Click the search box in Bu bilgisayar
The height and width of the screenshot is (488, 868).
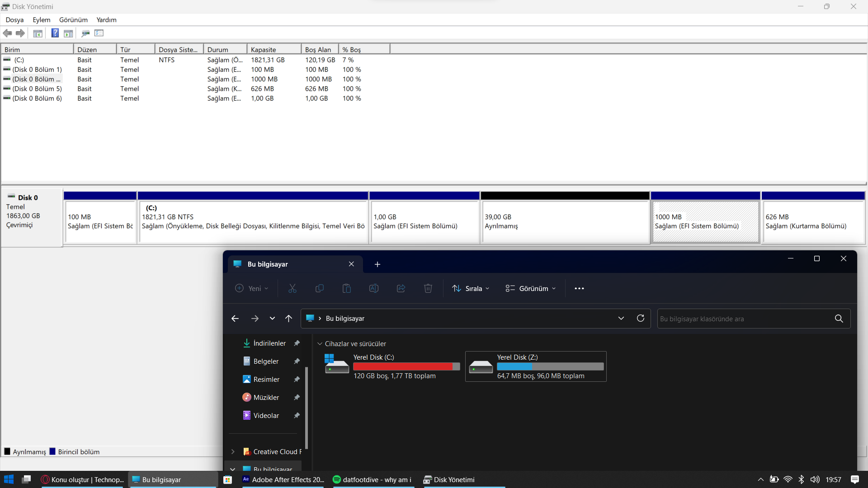tap(744, 319)
